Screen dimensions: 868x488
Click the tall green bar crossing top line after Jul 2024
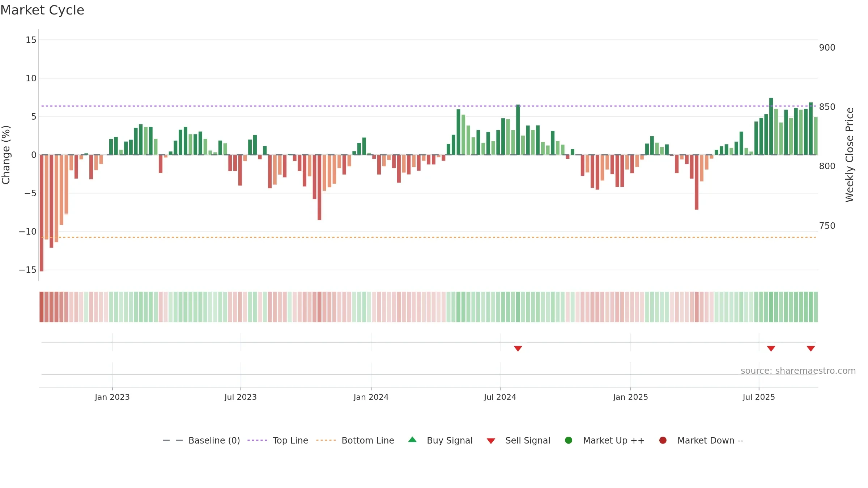point(518,130)
